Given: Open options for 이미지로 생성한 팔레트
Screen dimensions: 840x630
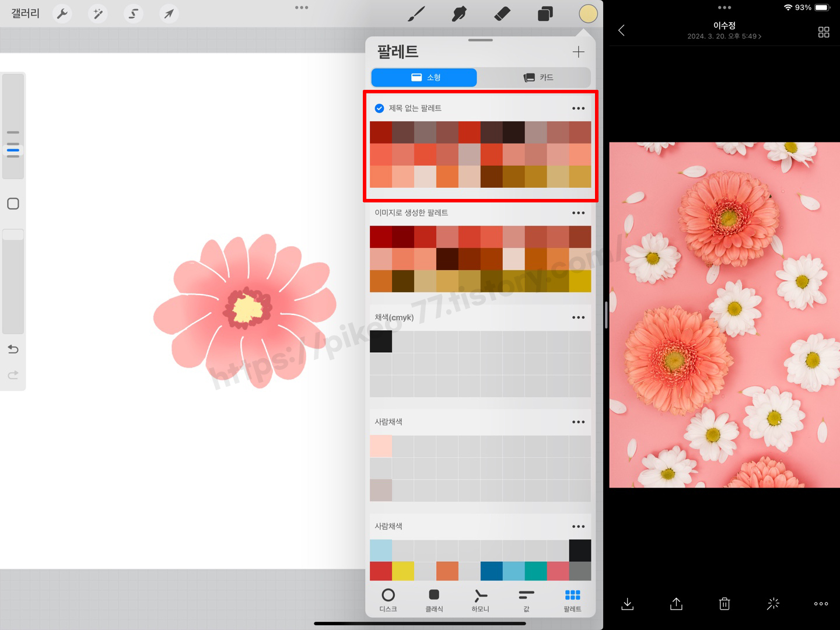Looking at the screenshot, I should [x=578, y=213].
